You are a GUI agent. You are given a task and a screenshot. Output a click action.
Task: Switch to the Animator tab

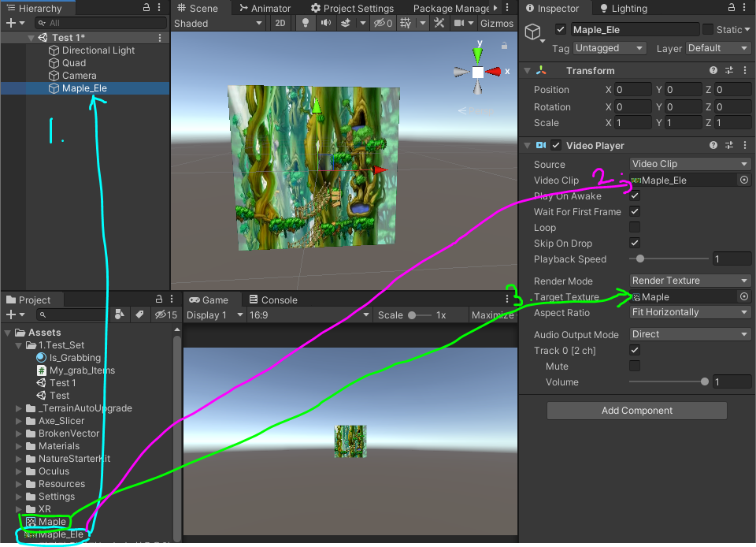(265, 8)
